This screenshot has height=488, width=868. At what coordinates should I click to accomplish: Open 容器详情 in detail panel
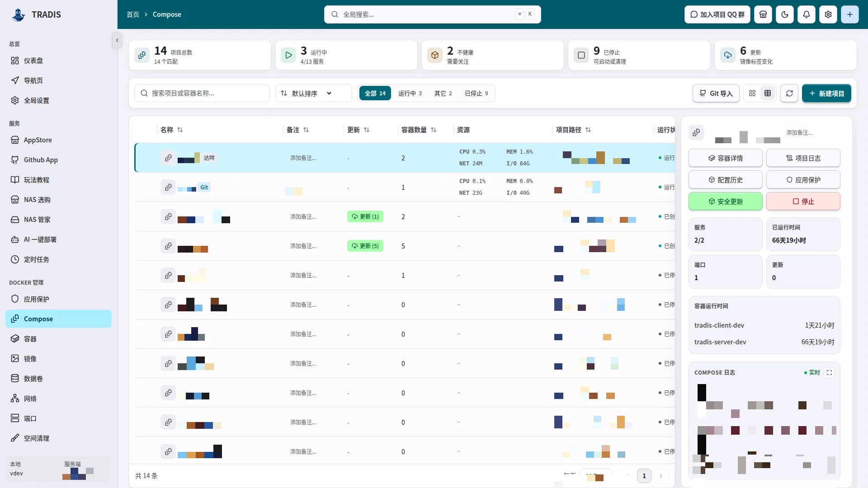click(726, 158)
